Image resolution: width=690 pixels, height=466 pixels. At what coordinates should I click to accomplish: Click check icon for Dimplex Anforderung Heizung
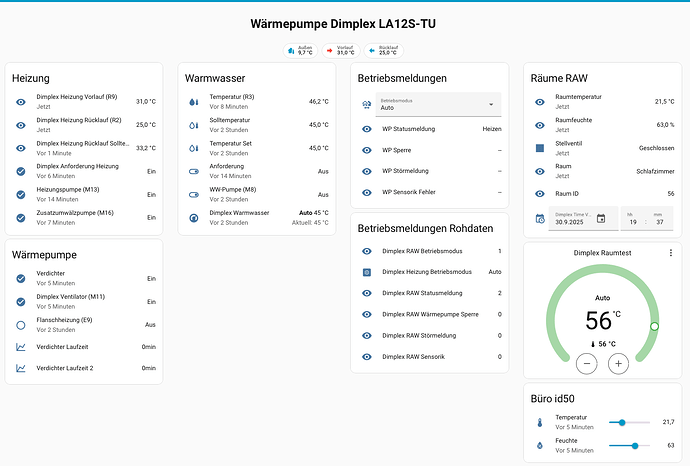click(21, 171)
